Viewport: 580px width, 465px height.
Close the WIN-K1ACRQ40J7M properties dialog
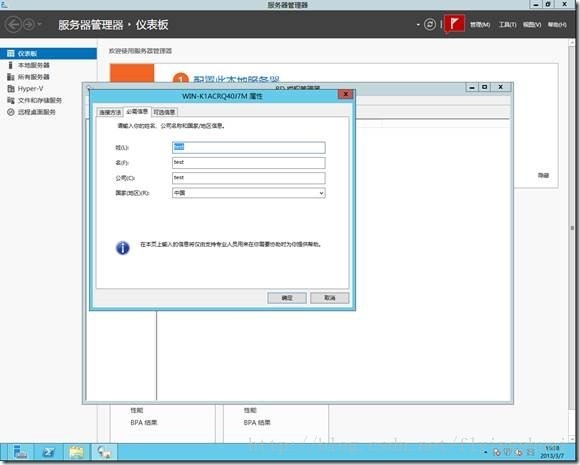point(345,94)
